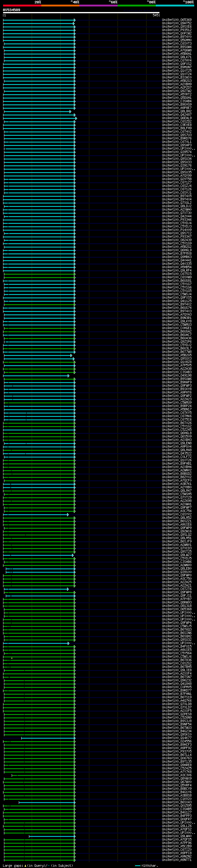Select hit label UniRef100_B6T7W8
Viewport: 197px width, 868px height.
point(177,352)
